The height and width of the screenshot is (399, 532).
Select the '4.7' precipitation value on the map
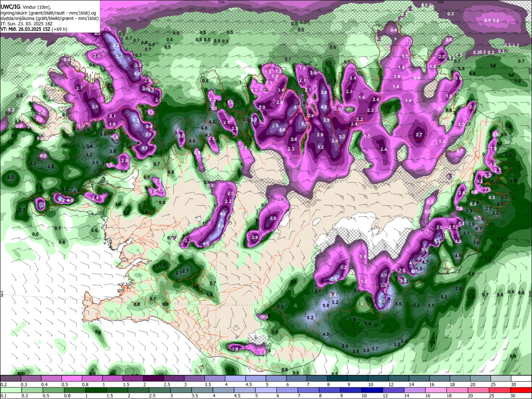[425, 262]
